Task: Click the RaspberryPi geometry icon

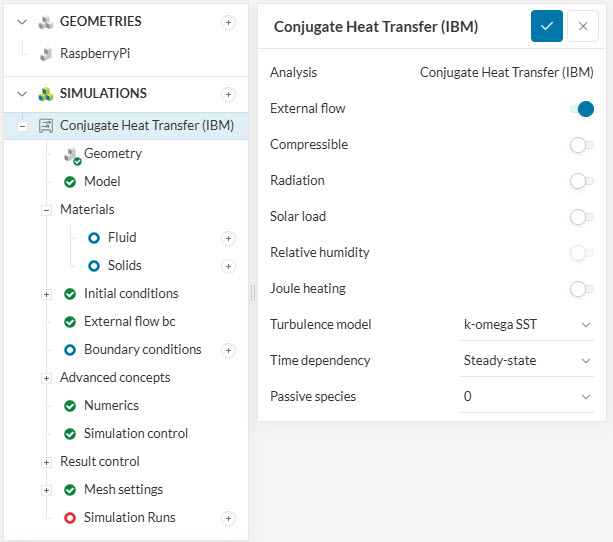Action: pos(45,55)
